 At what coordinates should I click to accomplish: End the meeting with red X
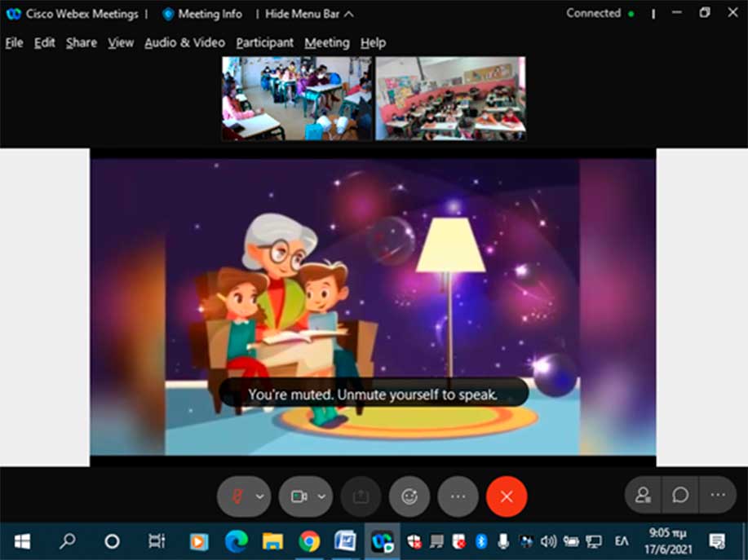507,496
